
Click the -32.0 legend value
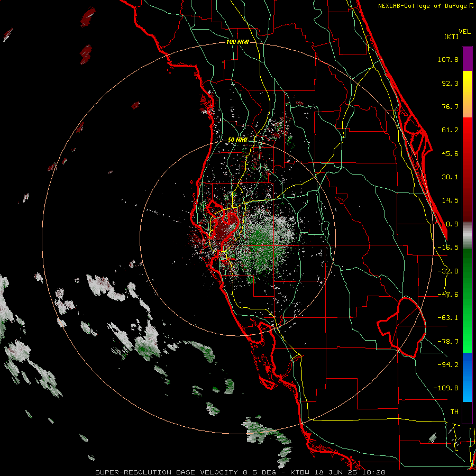[448, 271]
